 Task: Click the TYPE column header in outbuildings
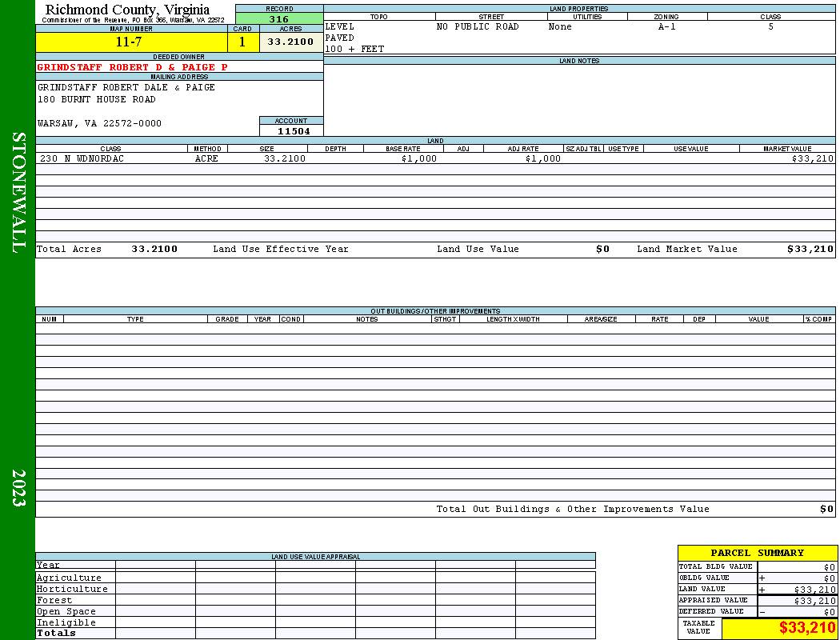[135, 319]
